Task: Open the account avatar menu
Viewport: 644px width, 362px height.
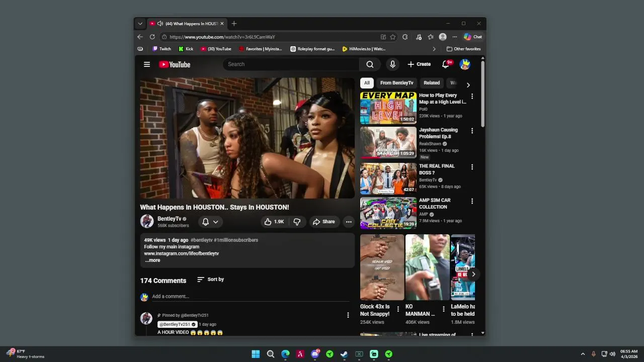Action: pyautogui.click(x=465, y=64)
